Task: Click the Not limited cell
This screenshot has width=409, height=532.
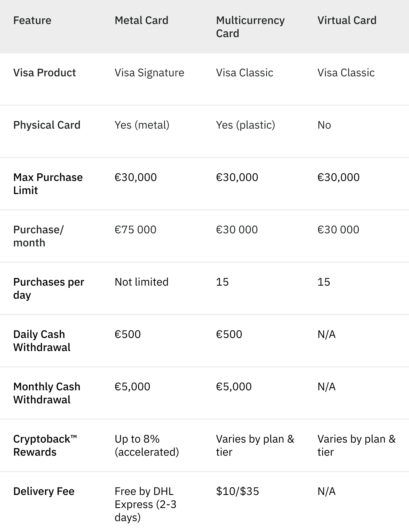Action: (x=142, y=282)
